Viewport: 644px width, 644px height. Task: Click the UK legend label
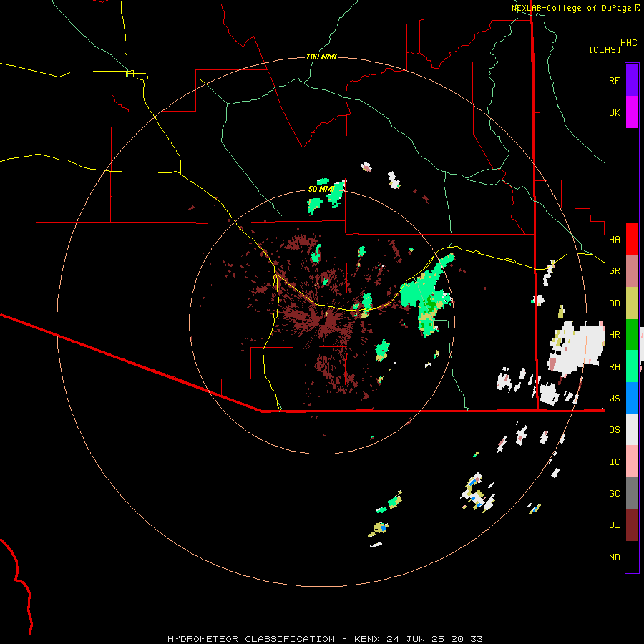coord(614,112)
